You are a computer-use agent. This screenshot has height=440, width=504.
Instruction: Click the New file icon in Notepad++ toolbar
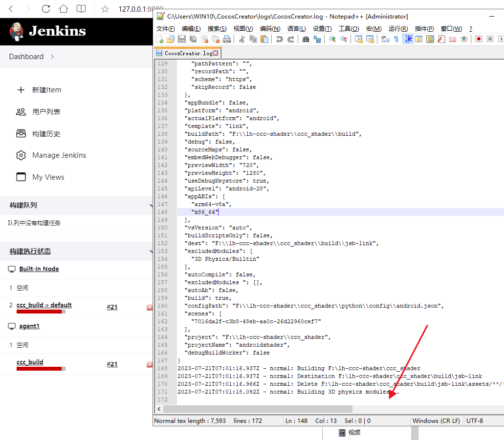click(160, 39)
